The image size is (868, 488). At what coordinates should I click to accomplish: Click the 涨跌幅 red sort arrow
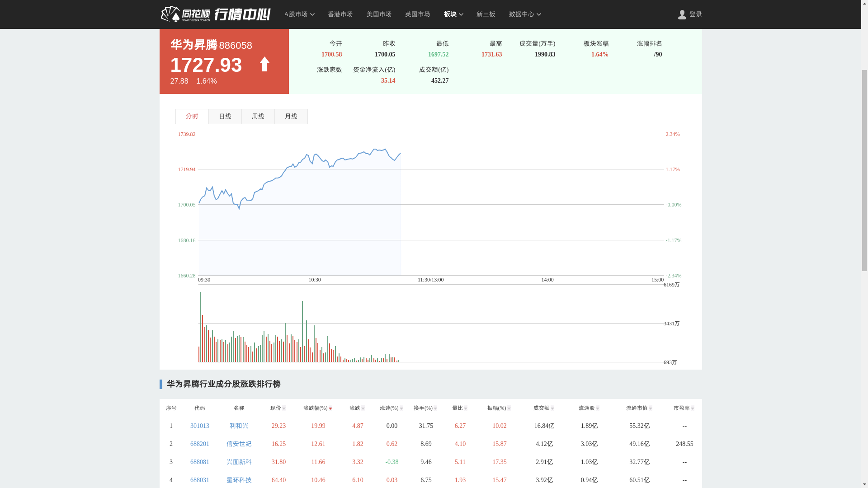330,408
